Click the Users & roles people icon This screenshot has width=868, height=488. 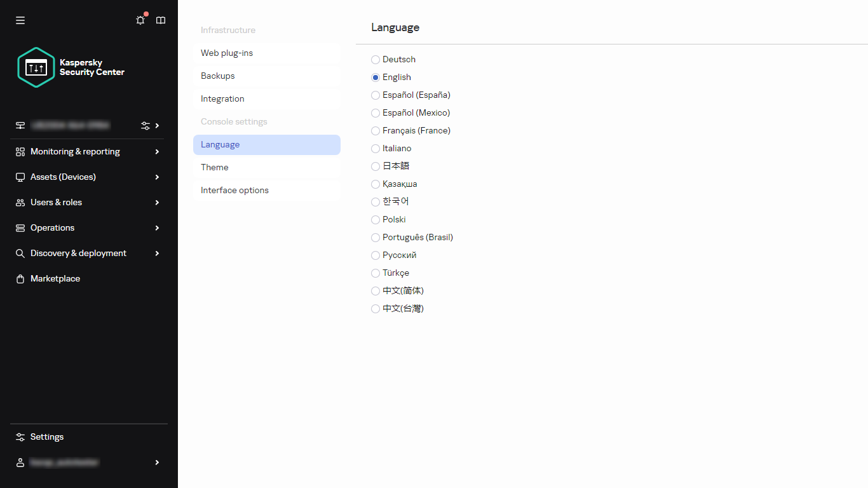pos(20,202)
